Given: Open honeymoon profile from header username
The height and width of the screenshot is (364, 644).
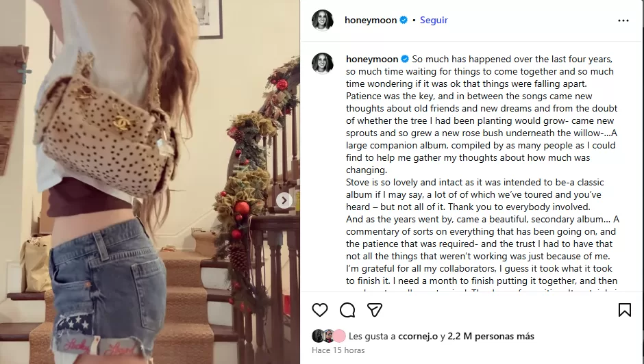Looking at the screenshot, I should click(371, 20).
